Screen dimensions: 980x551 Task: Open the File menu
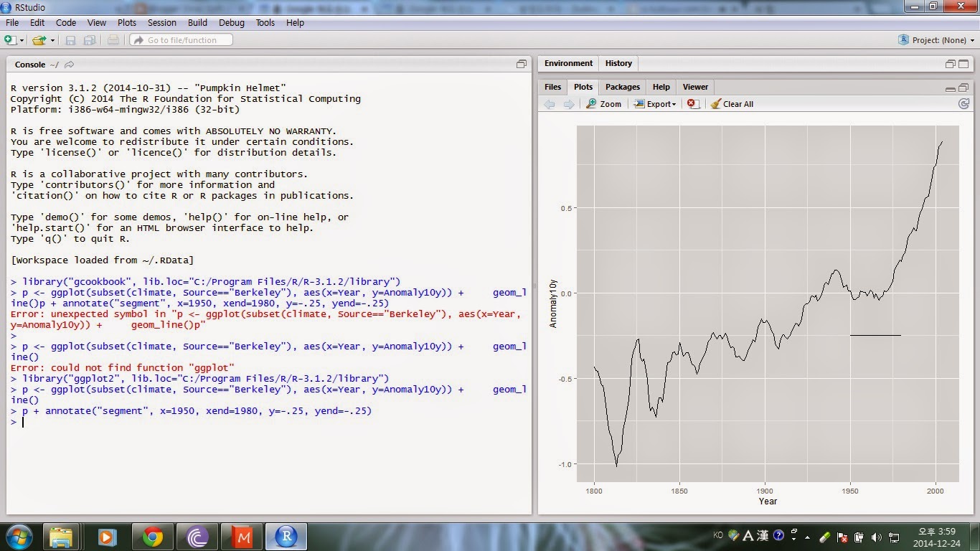(12, 22)
